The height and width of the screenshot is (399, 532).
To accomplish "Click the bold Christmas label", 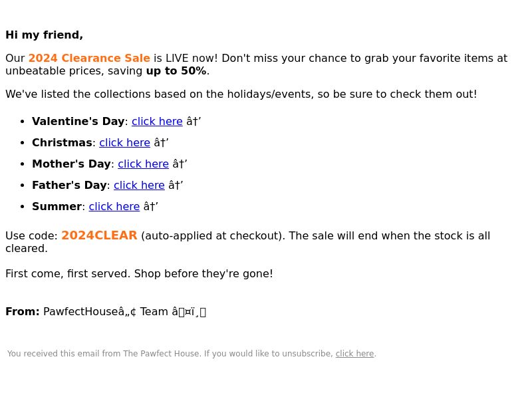I will click(x=62, y=143).
